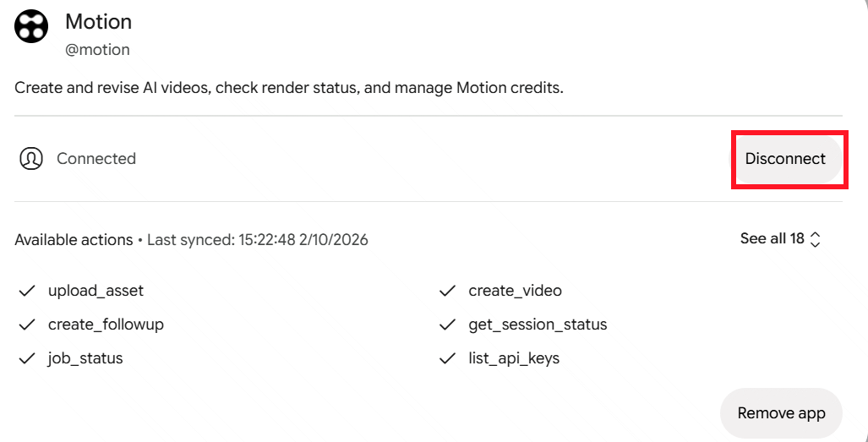Click the Connected status label
Image resolution: width=868 pixels, height=442 pixels.
96,159
